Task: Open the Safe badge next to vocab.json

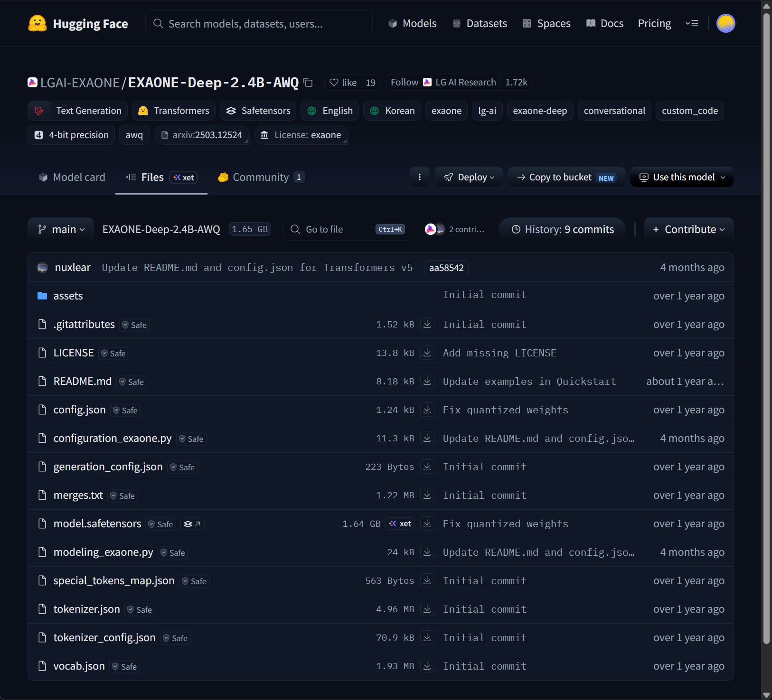Action: [124, 666]
